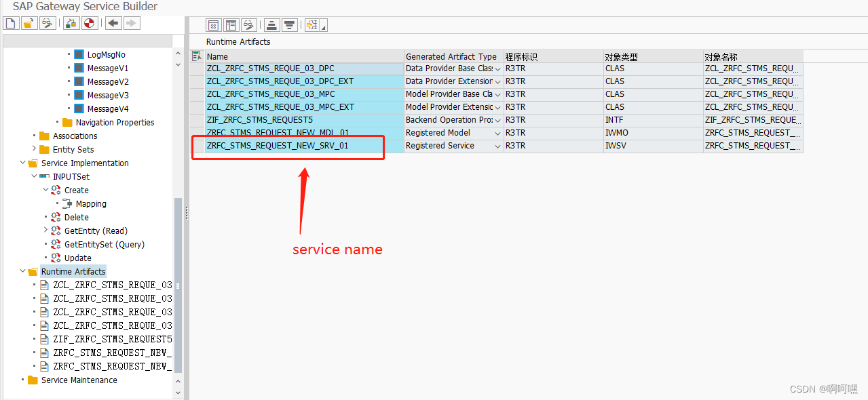
Task: Click the Open Project folder icon
Action: coord(29,22)
